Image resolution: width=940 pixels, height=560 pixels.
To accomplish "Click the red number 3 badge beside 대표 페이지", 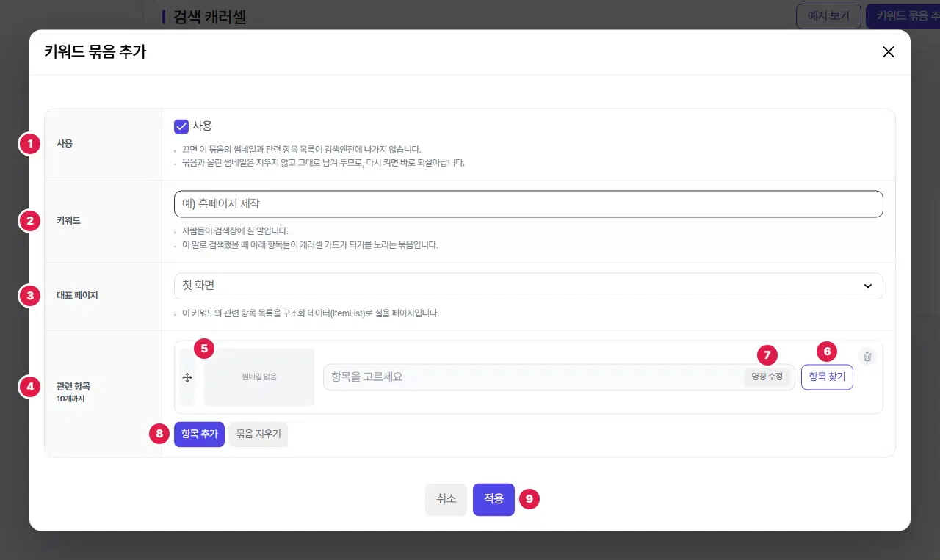I will pyautogui.click(x=29, y=296).
